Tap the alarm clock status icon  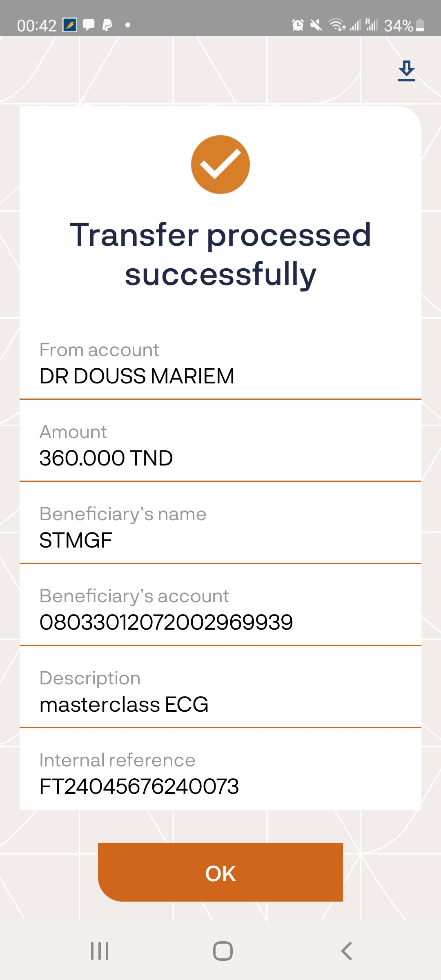298,25
